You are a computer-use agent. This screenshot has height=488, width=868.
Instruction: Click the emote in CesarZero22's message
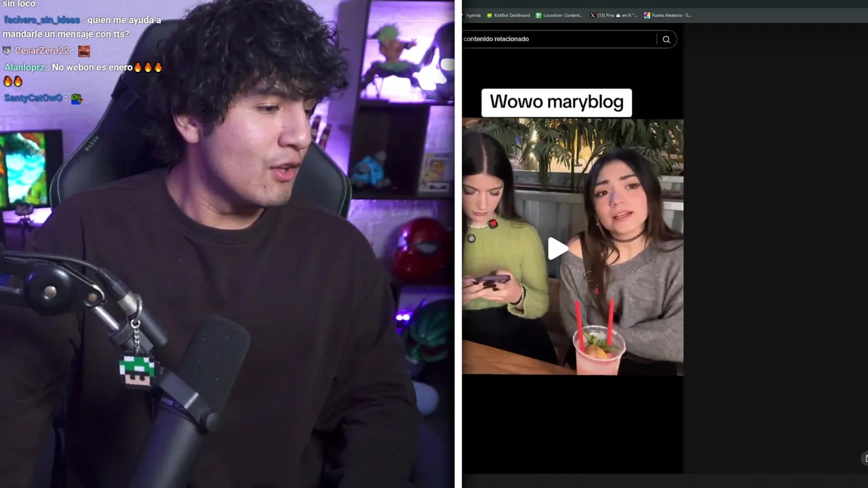click(83, 51)
